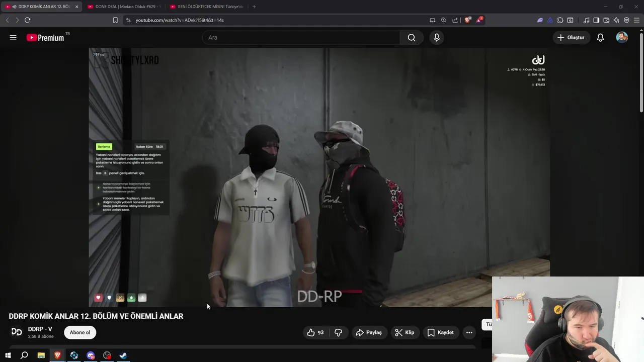Open the picture-in-picture address bar icon
644x362 pixels.
(432, 20)
